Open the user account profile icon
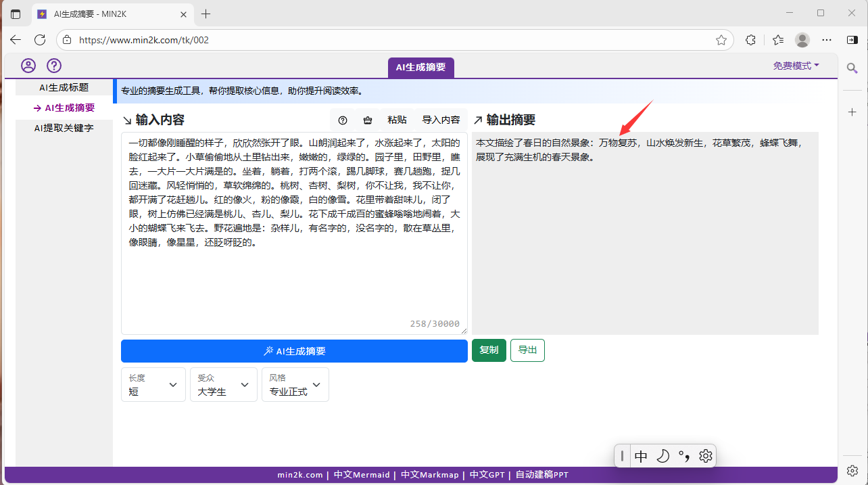The width and height of the screenshot is (868, 485). point(28,66)
